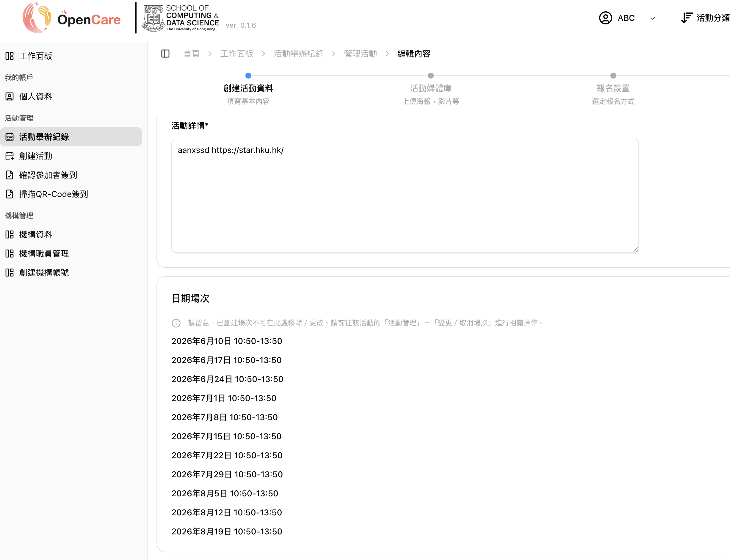The image size is (730, 560).
Task: Click session 2026年7月22日 10:50-13:50
Action: (227, 455)
